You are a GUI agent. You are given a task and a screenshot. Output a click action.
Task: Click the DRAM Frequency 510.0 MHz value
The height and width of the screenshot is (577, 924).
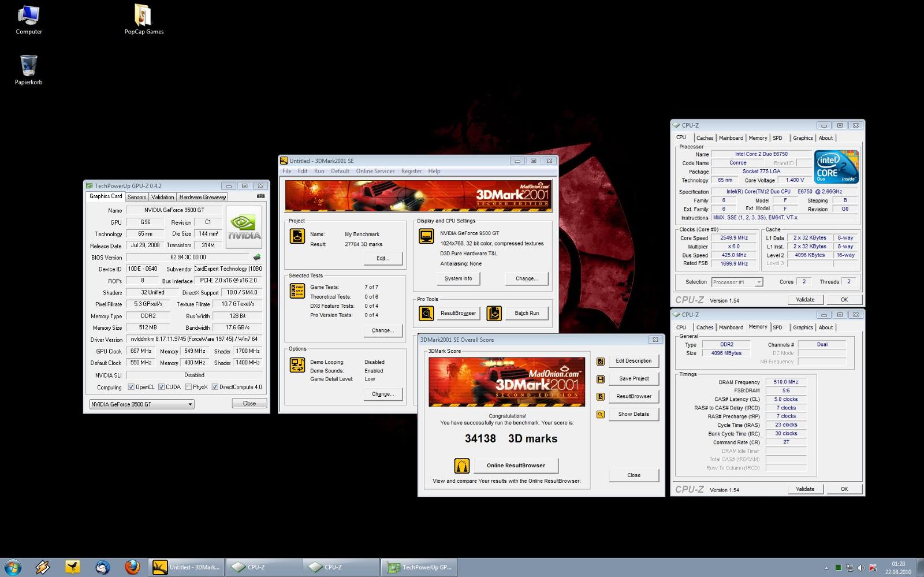point(785,382)
